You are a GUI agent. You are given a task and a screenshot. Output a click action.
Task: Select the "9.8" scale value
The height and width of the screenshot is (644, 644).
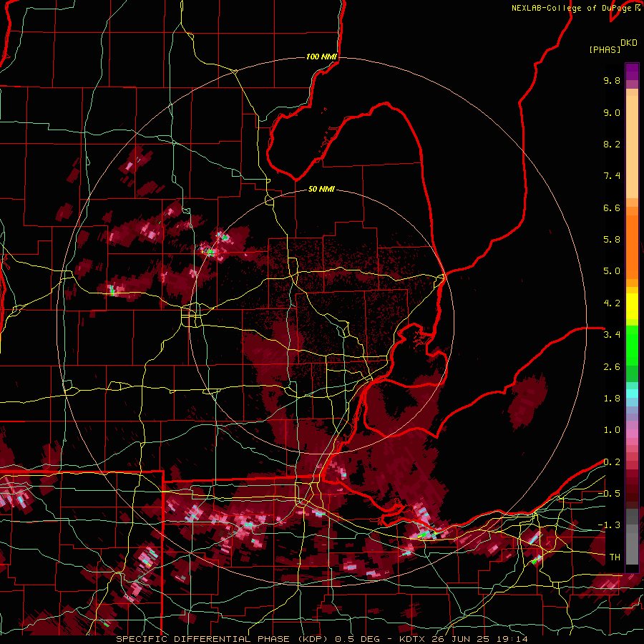click(612, 80)
